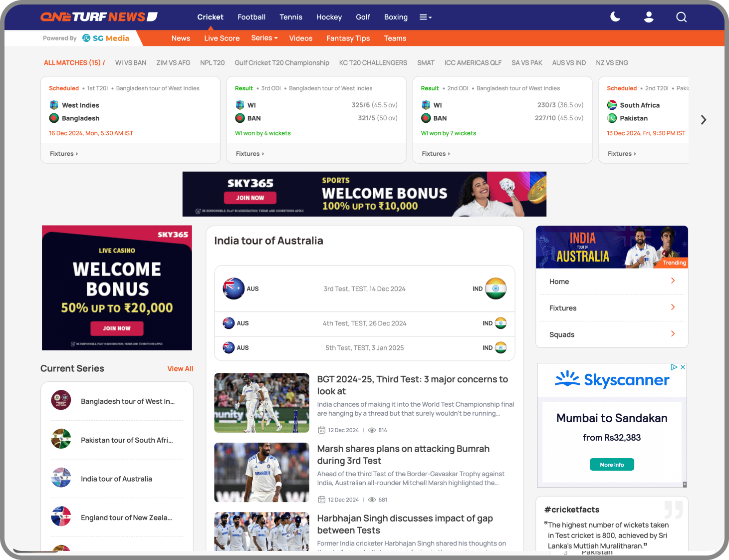Open the Videos menu item
Image resolution: width=729 pixels, height=560 pixels.
click(301, 38)
